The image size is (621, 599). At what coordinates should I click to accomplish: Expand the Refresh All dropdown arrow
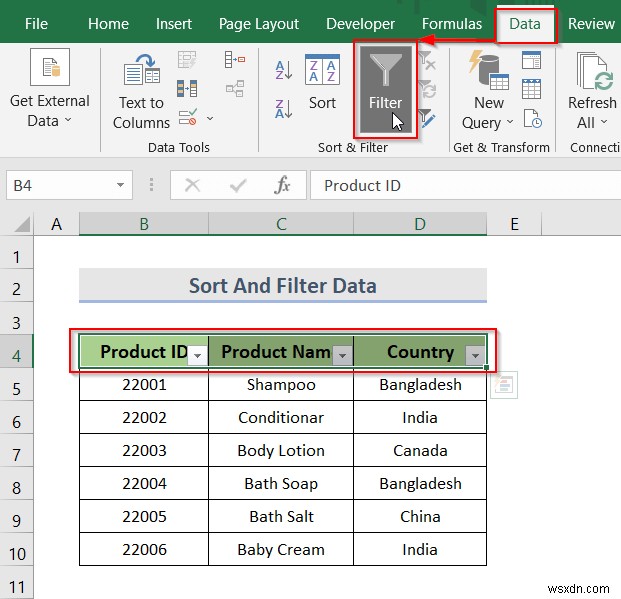coord(604,121)
